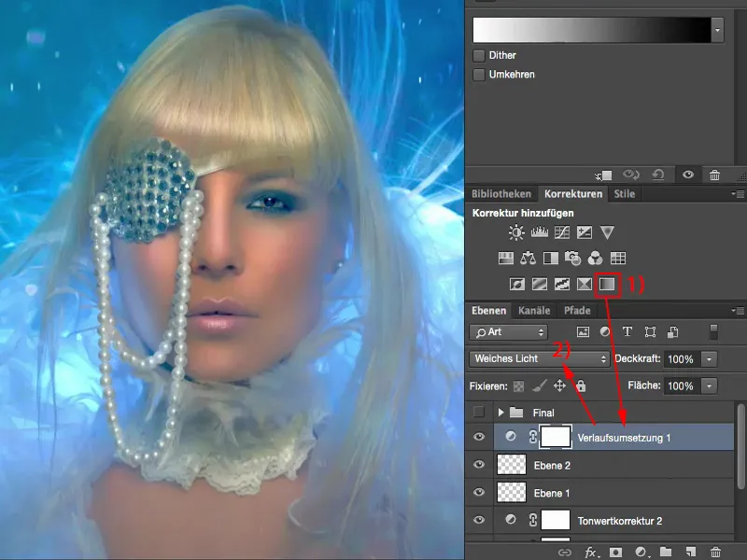The height and width of the screenshot is (560, 747).
Task: Add a Gradient Map adjustment layer
Action: click(x=607, y=285)
